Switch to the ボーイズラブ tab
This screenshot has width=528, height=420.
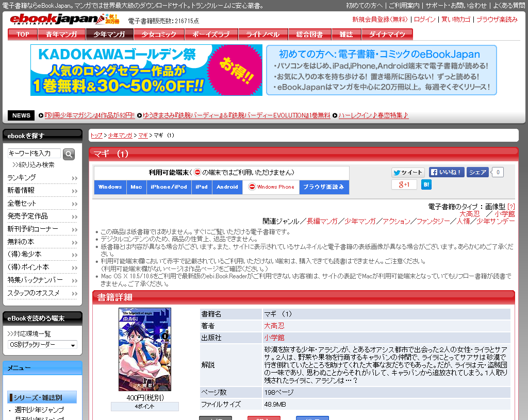point(211,35)
